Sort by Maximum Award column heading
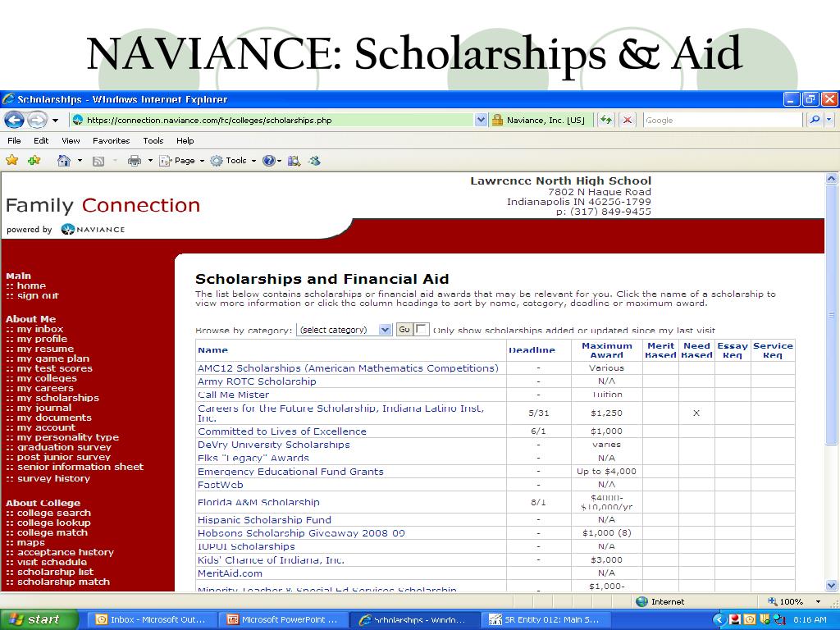Image resolution: width=840 pixels, height=630 pixels. [x=607, y=349]
